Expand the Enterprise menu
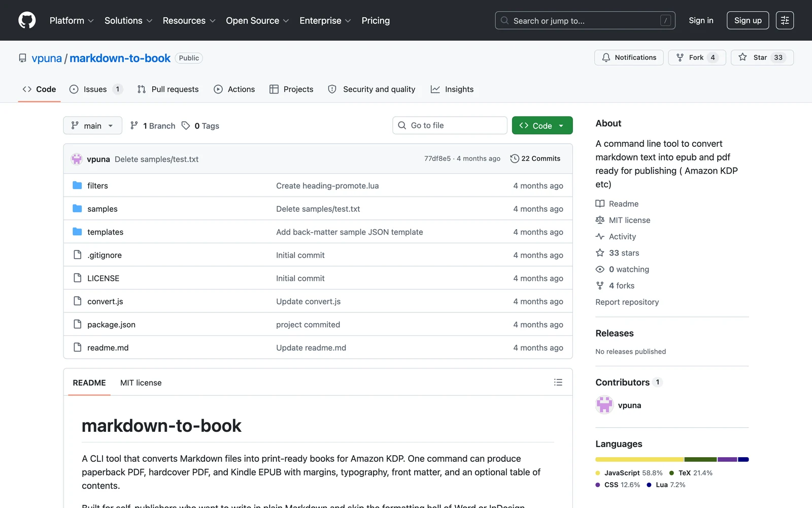The width and height of the screenshot is (812, 508). click(325, 20)
